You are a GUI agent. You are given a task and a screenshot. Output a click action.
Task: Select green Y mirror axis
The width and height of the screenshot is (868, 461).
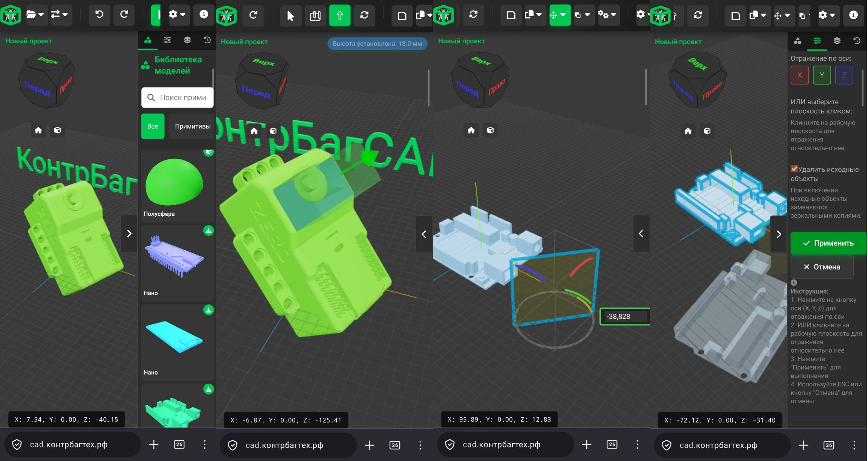[x=822, y=75]
